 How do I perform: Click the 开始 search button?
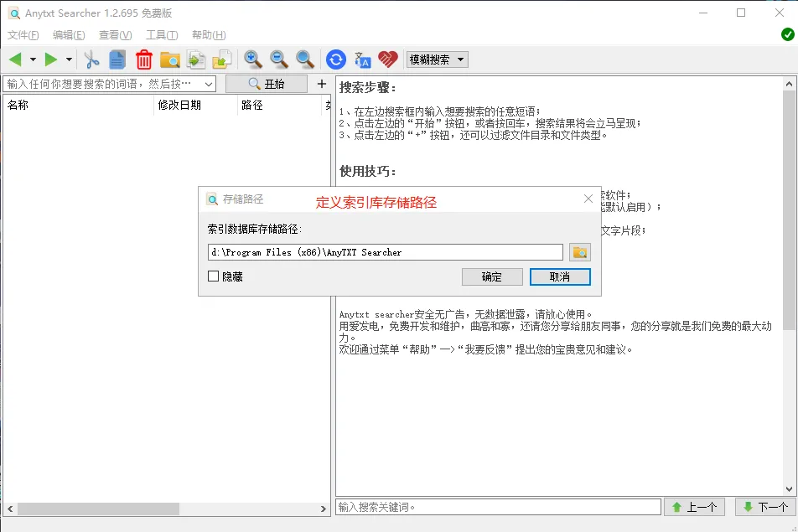(x=267, y=84)
